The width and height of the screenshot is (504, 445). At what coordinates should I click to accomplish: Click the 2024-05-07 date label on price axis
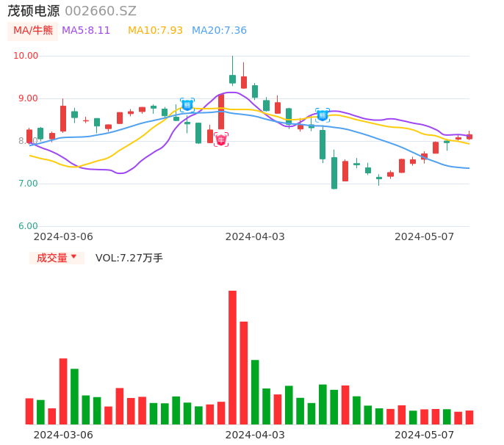(x=425, y=236)
